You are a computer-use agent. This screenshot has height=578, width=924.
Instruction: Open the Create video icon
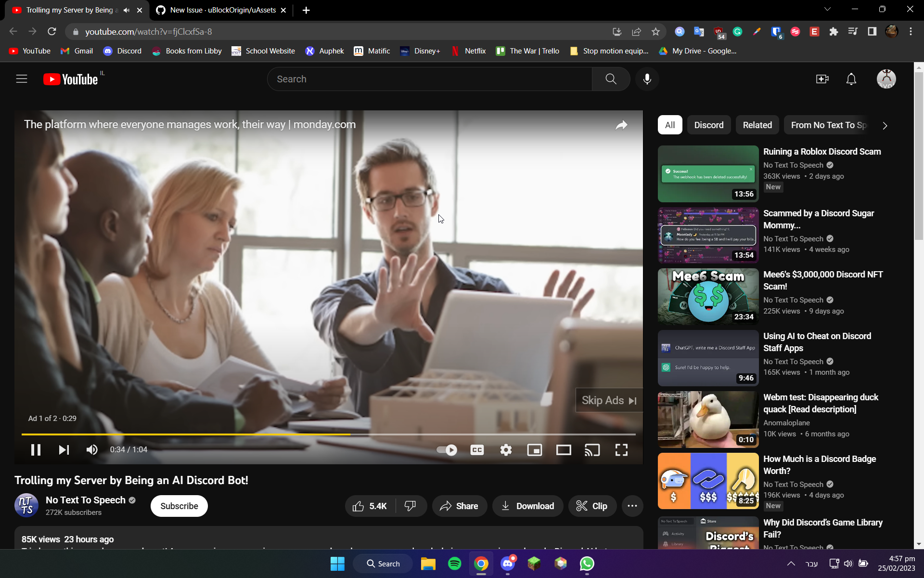tap(822, 79)
